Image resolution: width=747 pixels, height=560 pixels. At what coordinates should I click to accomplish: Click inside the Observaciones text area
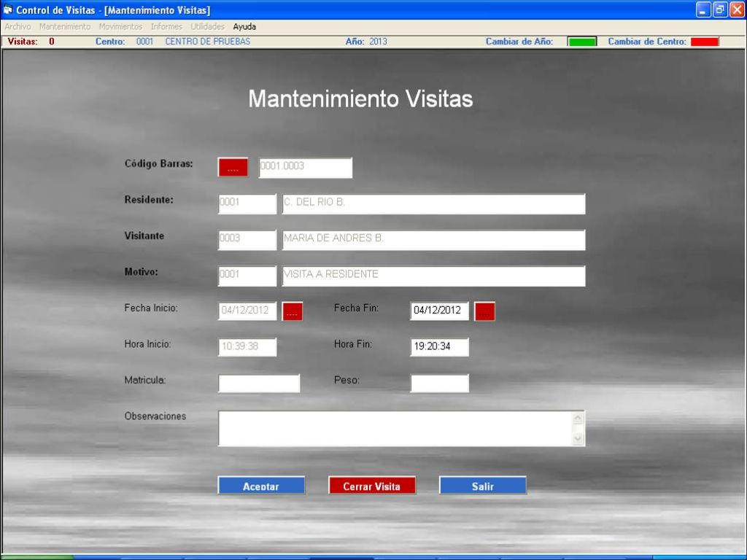(x=394, y=428)
